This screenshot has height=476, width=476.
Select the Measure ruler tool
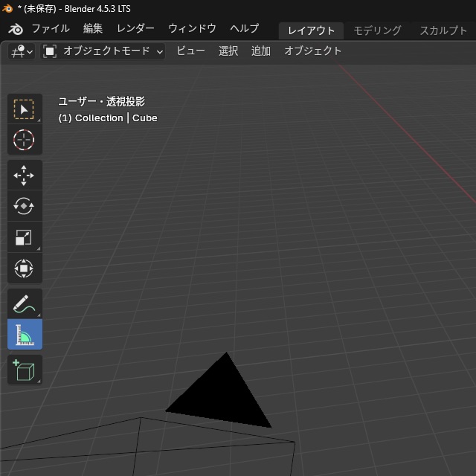pyautogui.click(x=25, y=334)
